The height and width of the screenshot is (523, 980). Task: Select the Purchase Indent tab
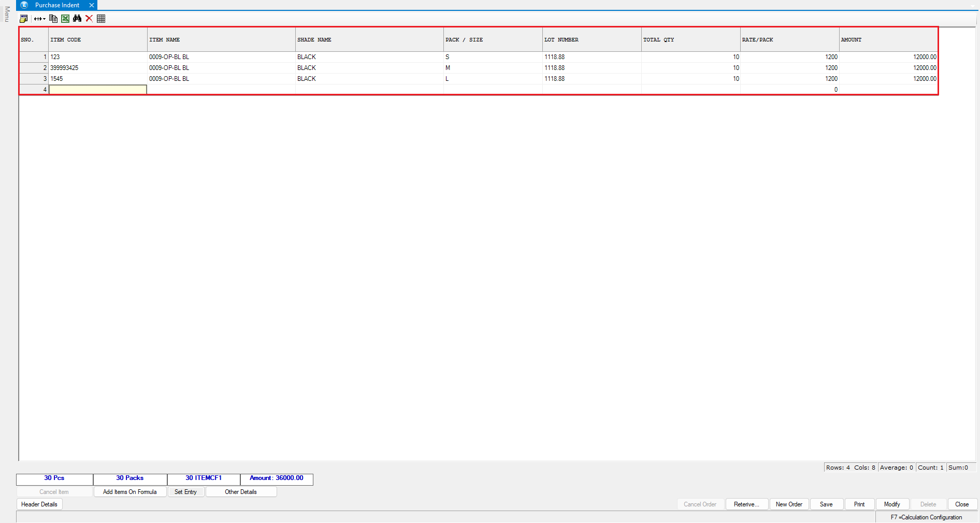pos(57,5)
